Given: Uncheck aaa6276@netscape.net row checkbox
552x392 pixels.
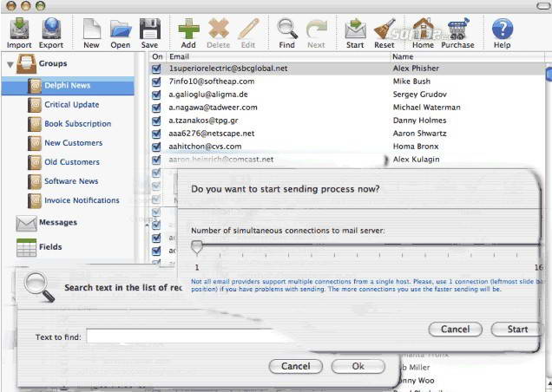Looking at the screenshot, I should pos(156,134).
